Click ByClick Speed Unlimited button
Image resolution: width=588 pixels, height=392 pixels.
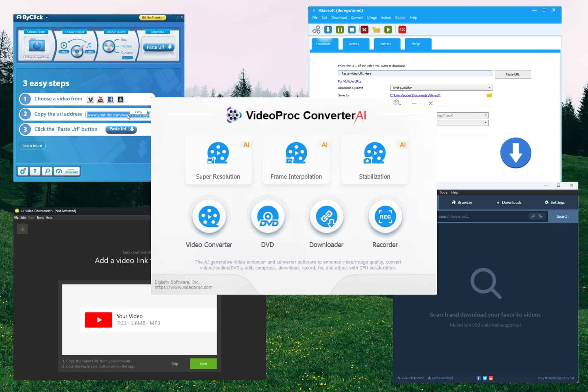67,171
